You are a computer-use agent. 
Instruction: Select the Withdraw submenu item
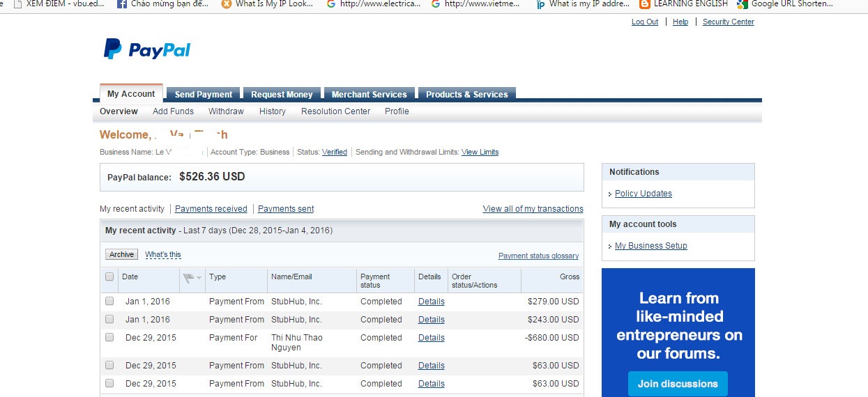[226, 111]
